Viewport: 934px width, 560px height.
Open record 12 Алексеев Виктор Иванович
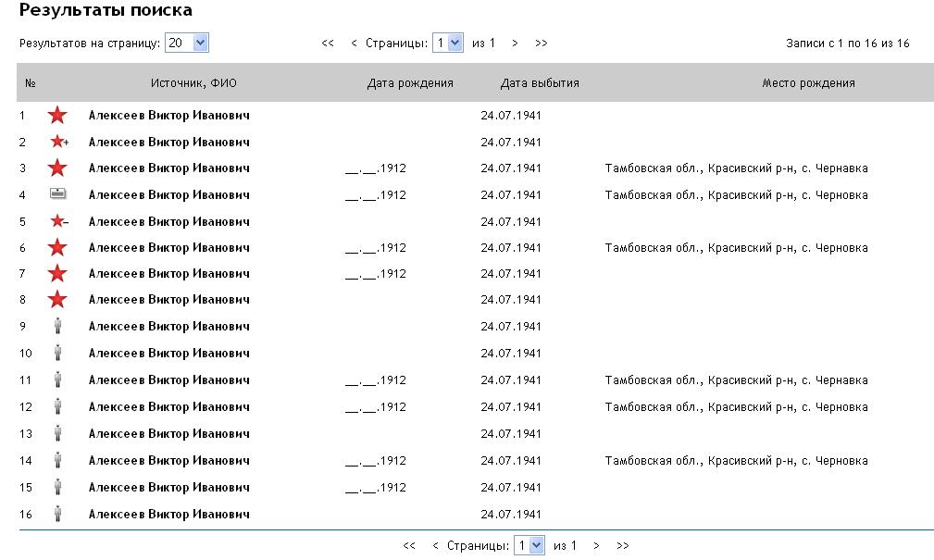pyautogui.click(x=168, y=407)
